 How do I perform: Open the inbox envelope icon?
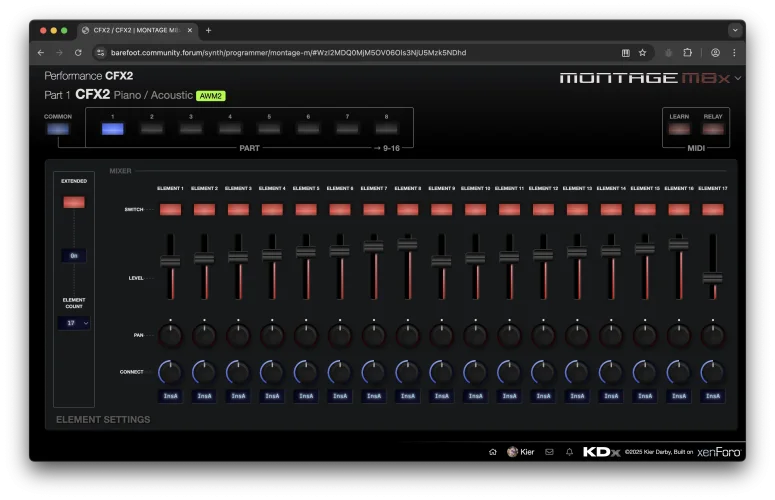(x=549, y=452)
